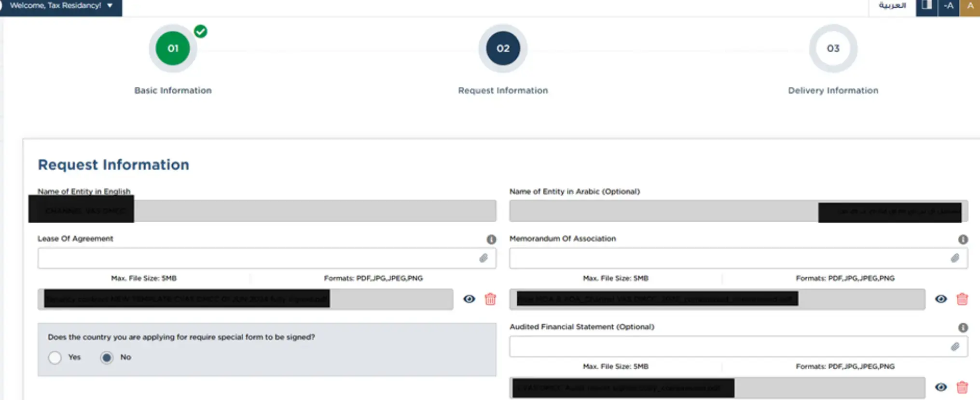Image resolution: width=980 pixels, height=400 pixels.
Task: Click paperclip icon in Audited Financial Statement field
Action: click(x=955, y=346)
